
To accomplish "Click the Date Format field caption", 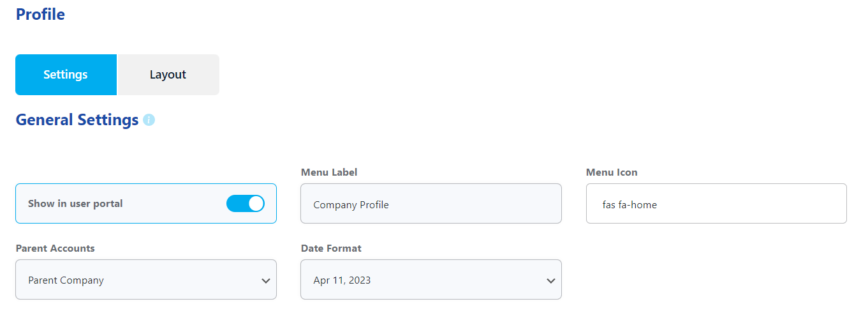I will 331,248.
